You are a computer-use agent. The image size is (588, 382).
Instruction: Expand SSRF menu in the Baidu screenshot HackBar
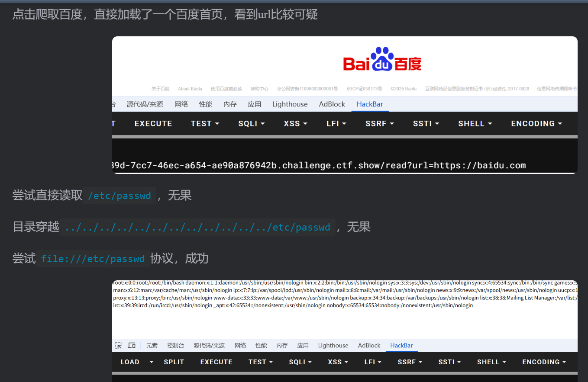[x=380, y=123]
